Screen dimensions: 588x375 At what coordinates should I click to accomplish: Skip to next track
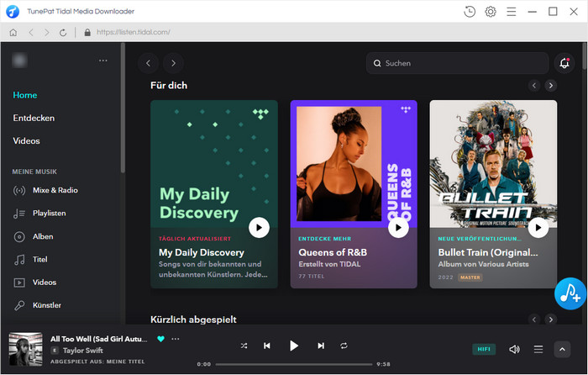pos(321,346)
